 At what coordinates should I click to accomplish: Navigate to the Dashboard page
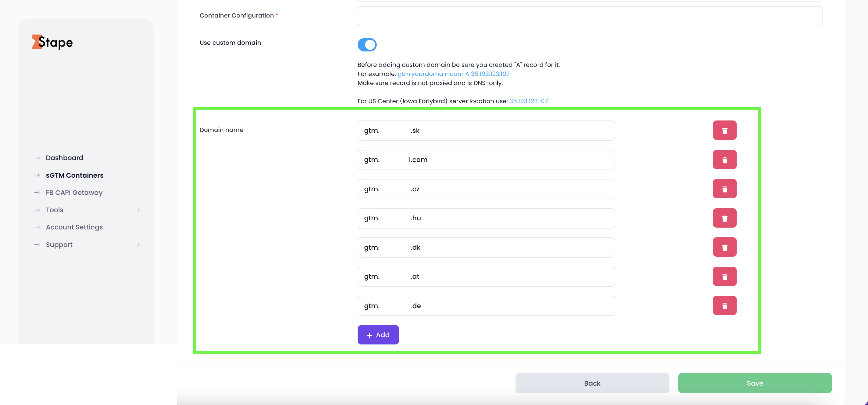[x=64, y=158]
